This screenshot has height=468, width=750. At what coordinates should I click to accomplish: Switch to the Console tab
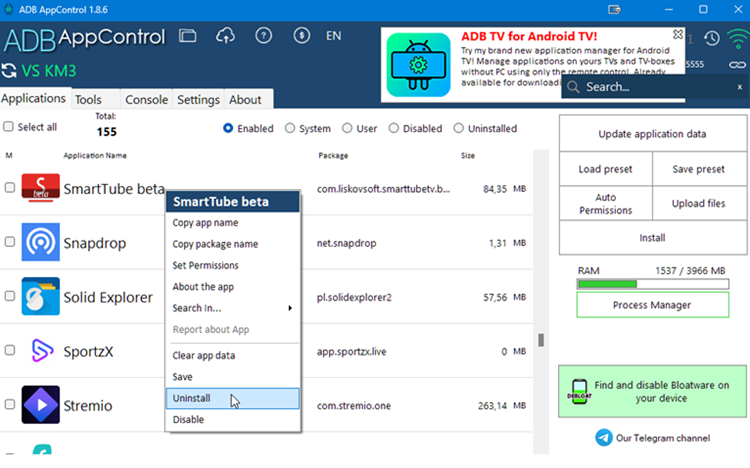(146, 100)
